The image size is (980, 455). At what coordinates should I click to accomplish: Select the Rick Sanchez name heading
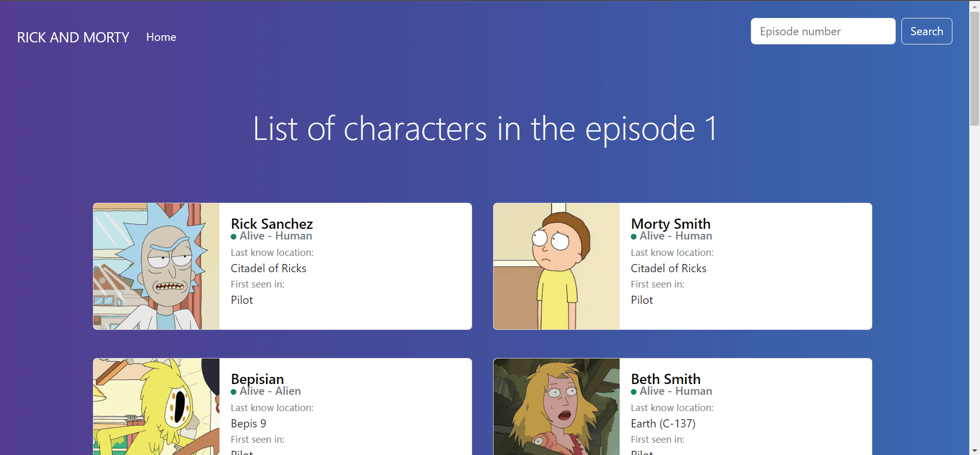tap(272, 224)
